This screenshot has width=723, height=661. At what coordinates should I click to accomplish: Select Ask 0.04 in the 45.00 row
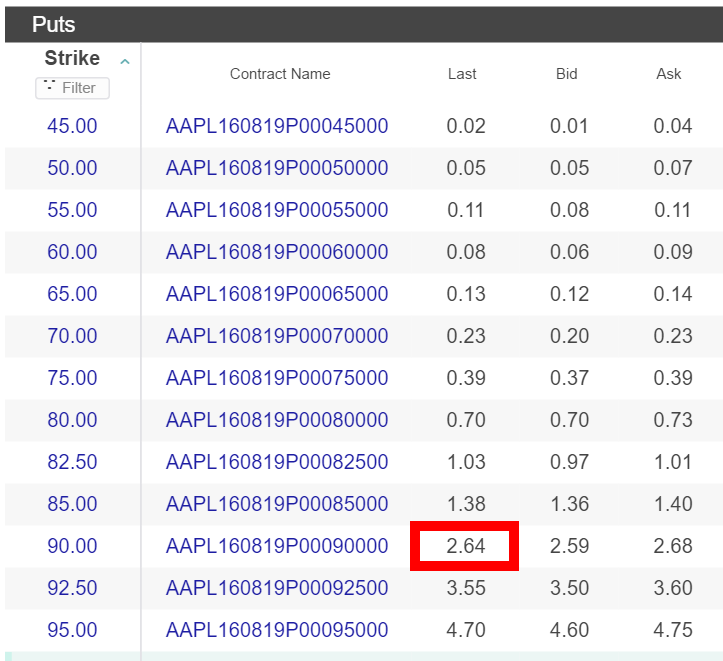point(673,126)
